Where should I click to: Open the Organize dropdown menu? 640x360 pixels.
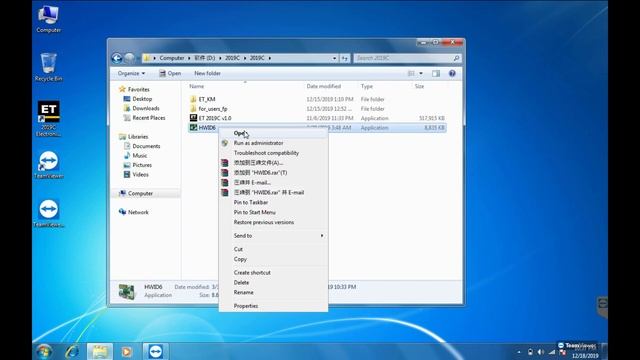coord(131,73)
